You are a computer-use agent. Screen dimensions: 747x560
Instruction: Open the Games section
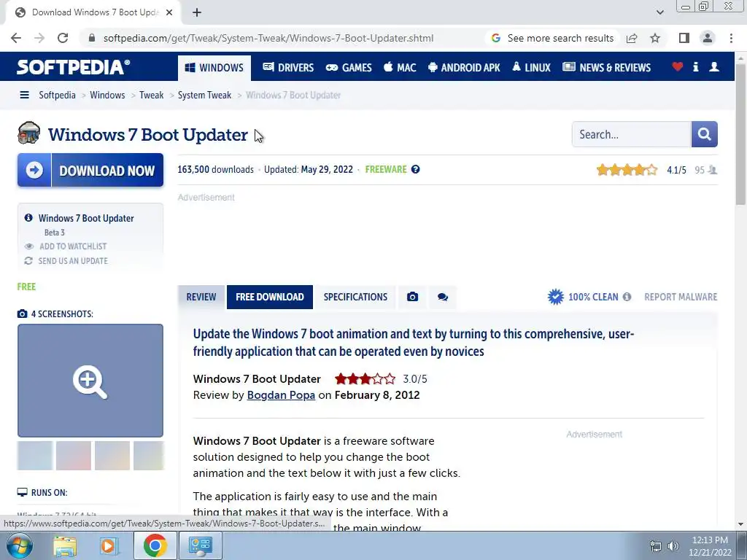pos(349,68)
